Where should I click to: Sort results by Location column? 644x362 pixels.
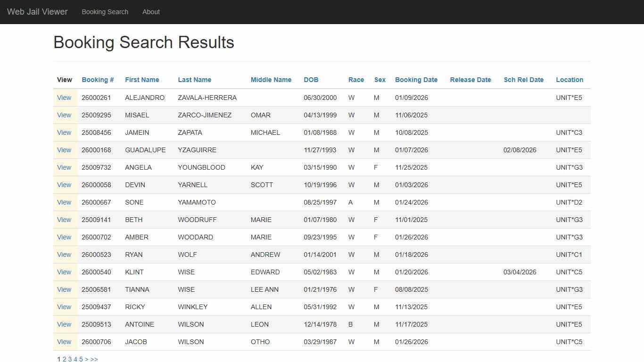click(569, 80)
